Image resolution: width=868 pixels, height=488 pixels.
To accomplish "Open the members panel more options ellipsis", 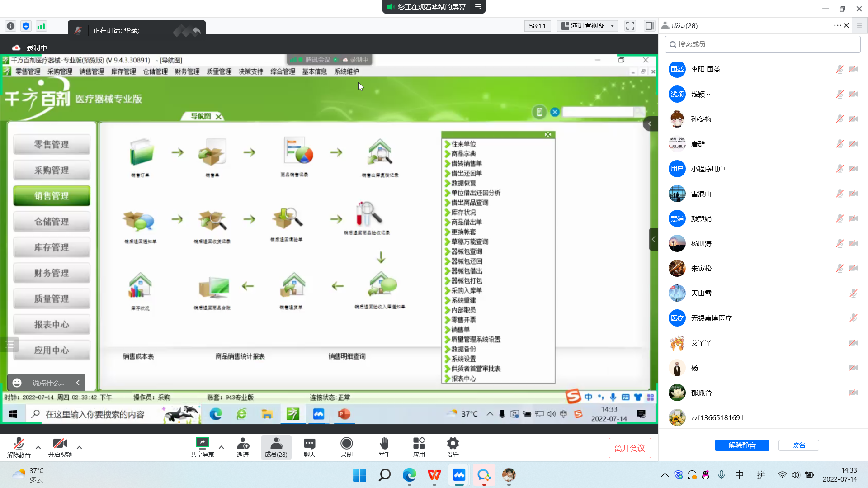I will coord(837,25).
